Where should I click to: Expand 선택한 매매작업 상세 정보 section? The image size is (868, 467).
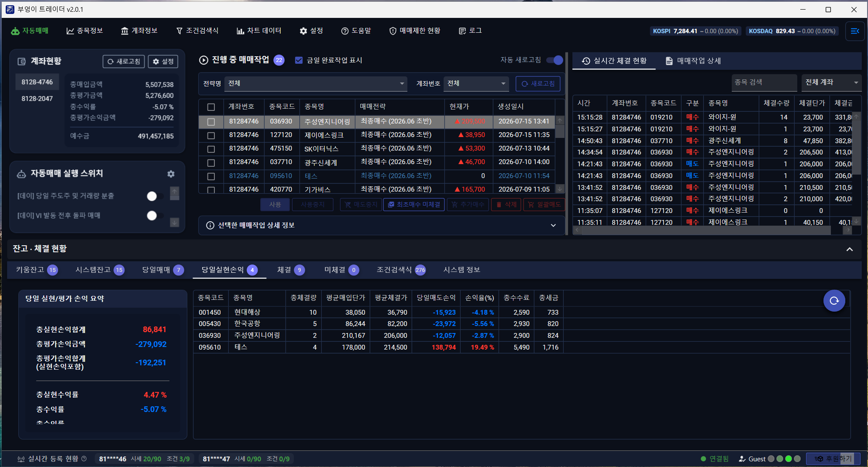(382, 225)
